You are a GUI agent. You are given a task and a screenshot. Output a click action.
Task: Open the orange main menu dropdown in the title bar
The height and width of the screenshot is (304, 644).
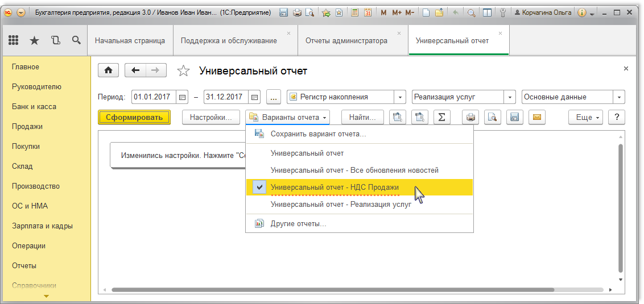(21, 13)
